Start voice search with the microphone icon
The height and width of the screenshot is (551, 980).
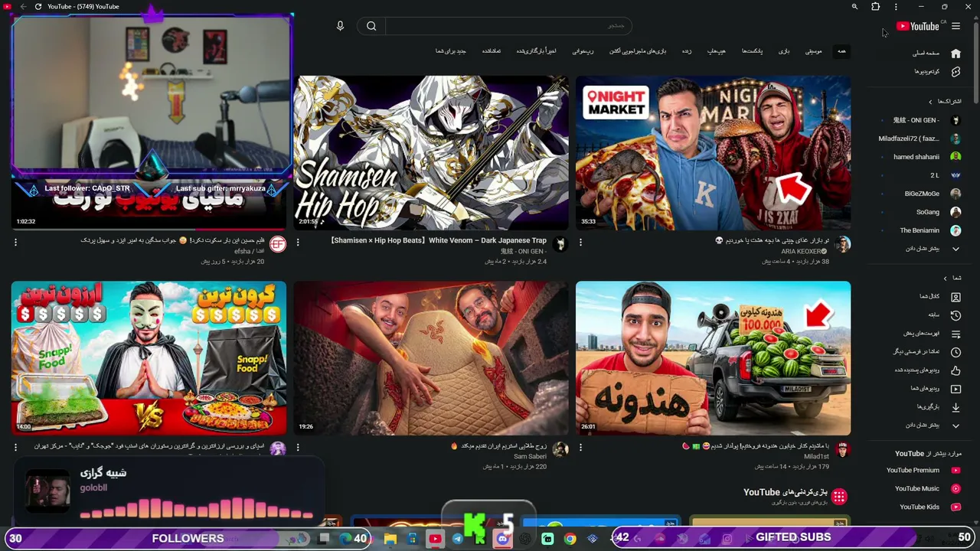[x=340, y=26]
